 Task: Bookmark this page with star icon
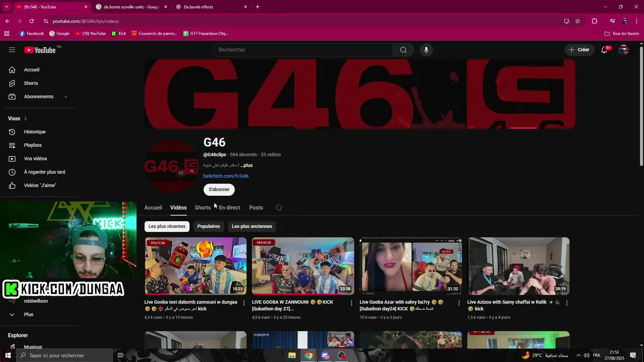[x=578, y=21]
